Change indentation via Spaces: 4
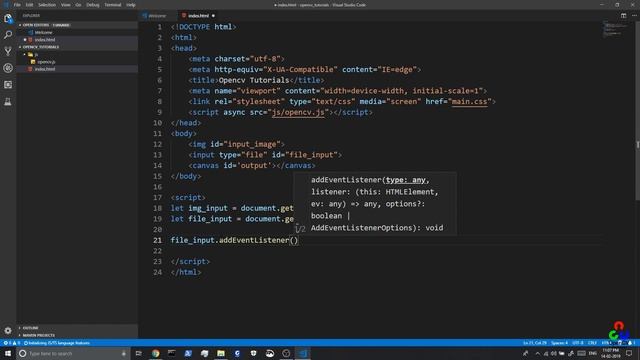This screenshot has width=640, height=360. 559,343
